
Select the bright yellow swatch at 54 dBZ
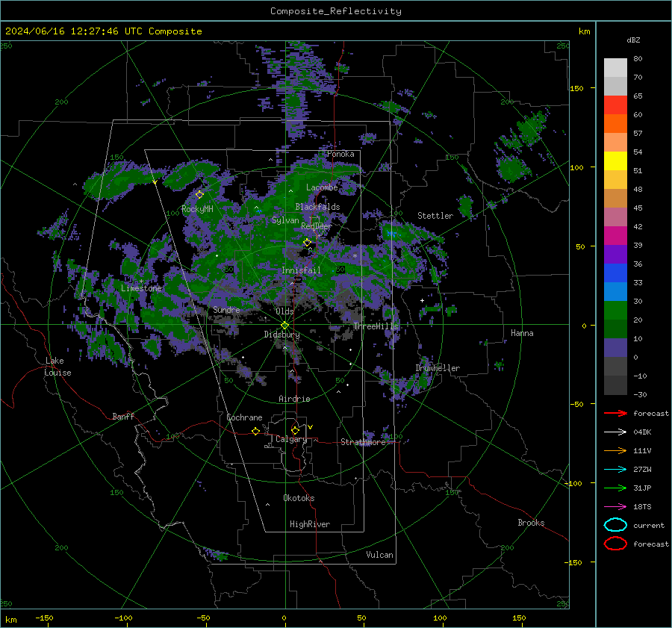click(x=615, y=161)
